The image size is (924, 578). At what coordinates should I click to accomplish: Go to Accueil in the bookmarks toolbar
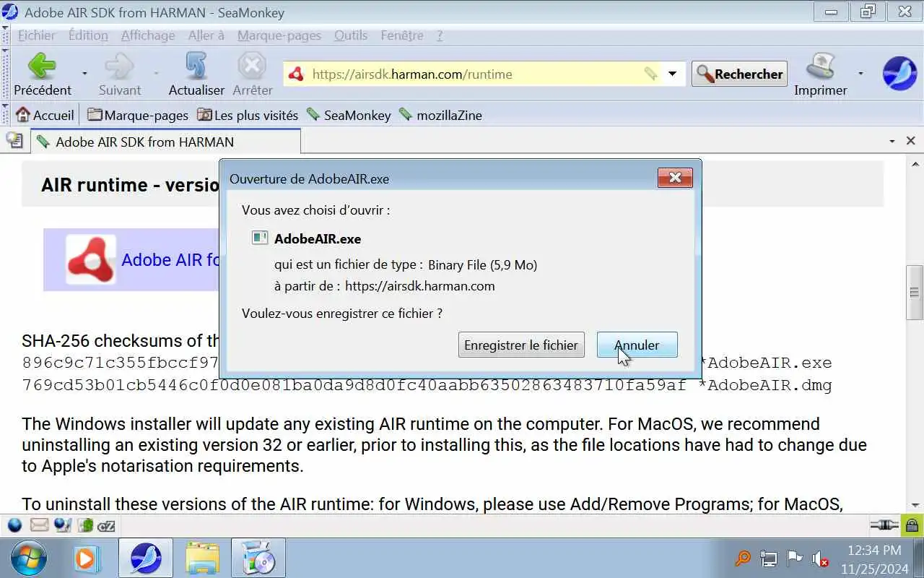tap(45, 115)
